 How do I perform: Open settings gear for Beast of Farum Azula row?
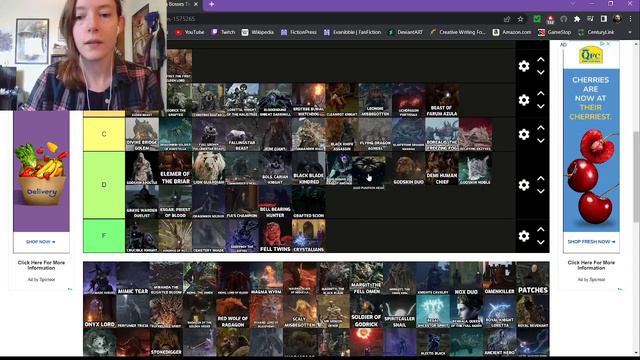(x=524, y=100)
